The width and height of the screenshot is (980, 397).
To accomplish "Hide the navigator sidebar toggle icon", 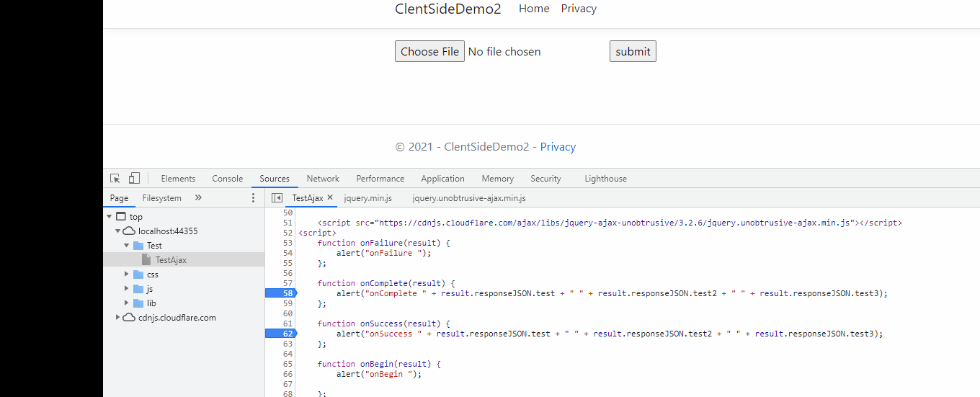I will coord(277,197).
